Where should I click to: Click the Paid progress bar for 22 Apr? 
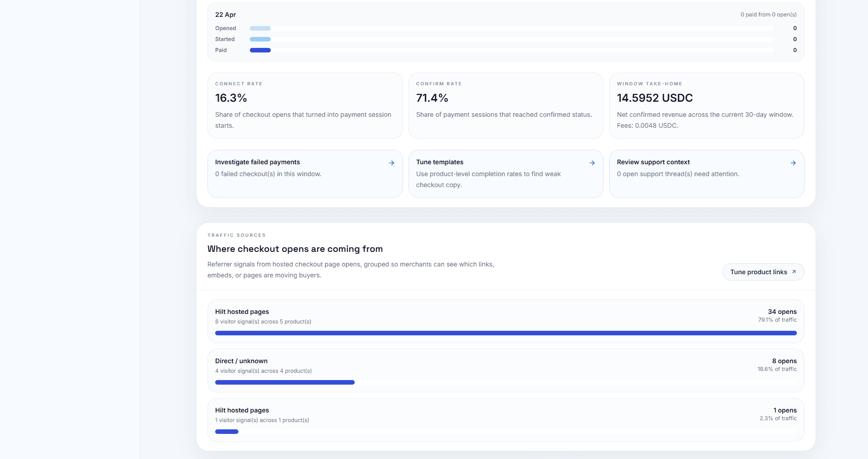[511, 50]
